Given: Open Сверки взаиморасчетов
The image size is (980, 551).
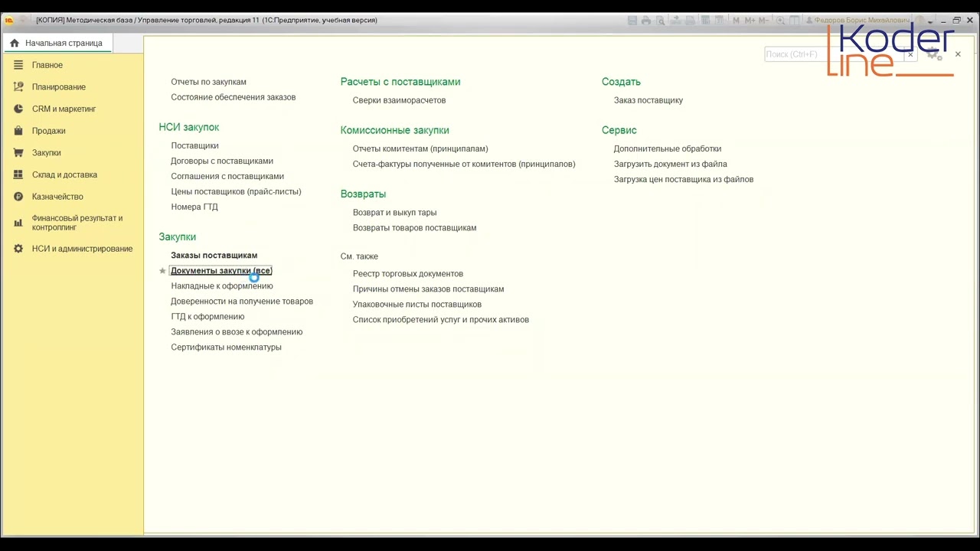Looking at the screenshot, I should tap(399, 100).
